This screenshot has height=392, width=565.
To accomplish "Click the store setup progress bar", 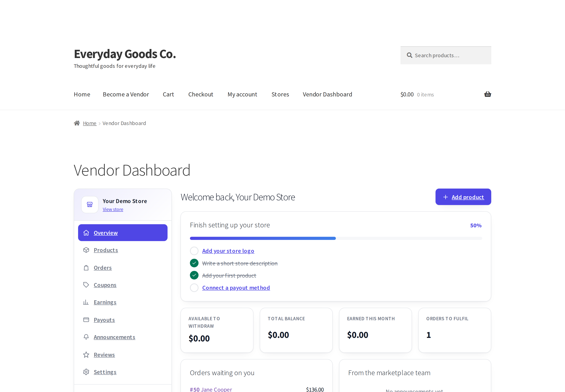I will (336, 238).
